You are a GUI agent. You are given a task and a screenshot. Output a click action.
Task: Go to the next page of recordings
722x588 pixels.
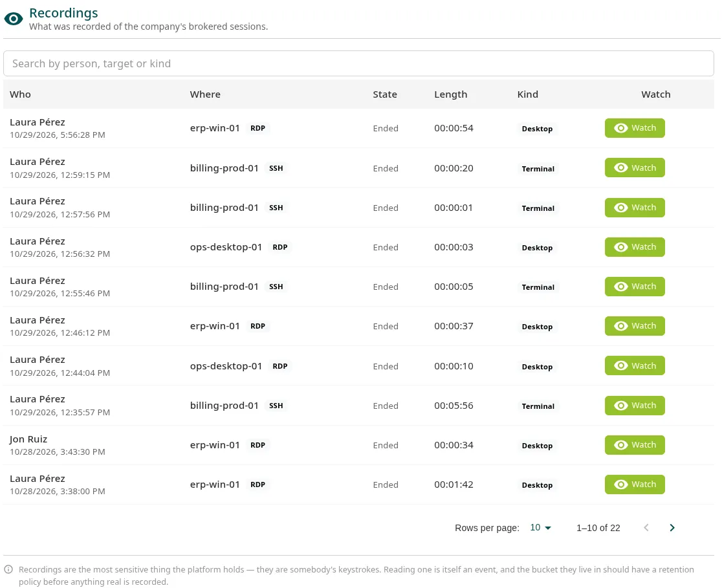pos(672,528)
